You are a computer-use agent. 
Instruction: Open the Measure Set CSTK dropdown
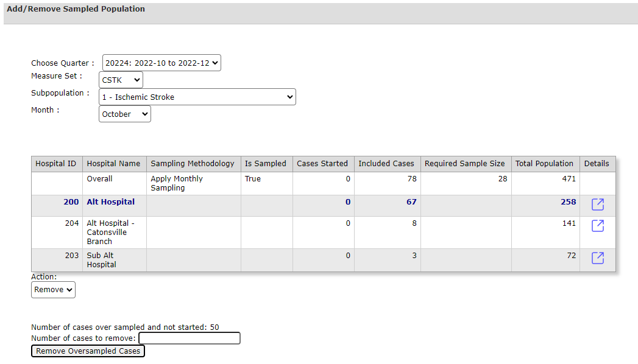coord(121,80)
